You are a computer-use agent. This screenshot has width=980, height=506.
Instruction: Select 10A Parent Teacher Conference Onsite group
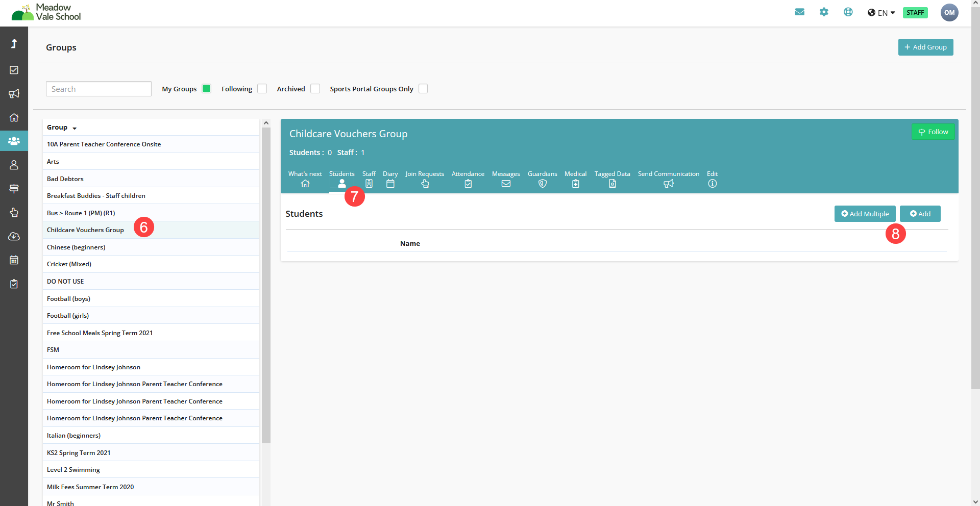tap(151, 144)
